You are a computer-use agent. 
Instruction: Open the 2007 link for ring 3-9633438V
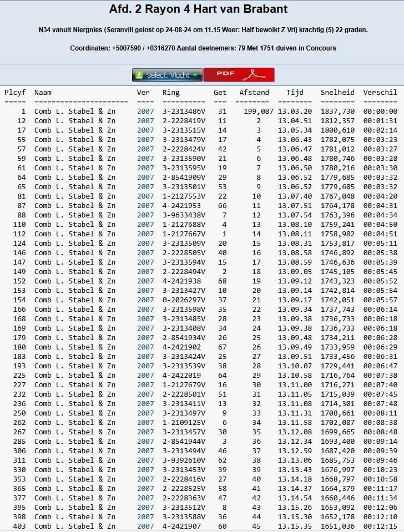[x=145, y=215]
